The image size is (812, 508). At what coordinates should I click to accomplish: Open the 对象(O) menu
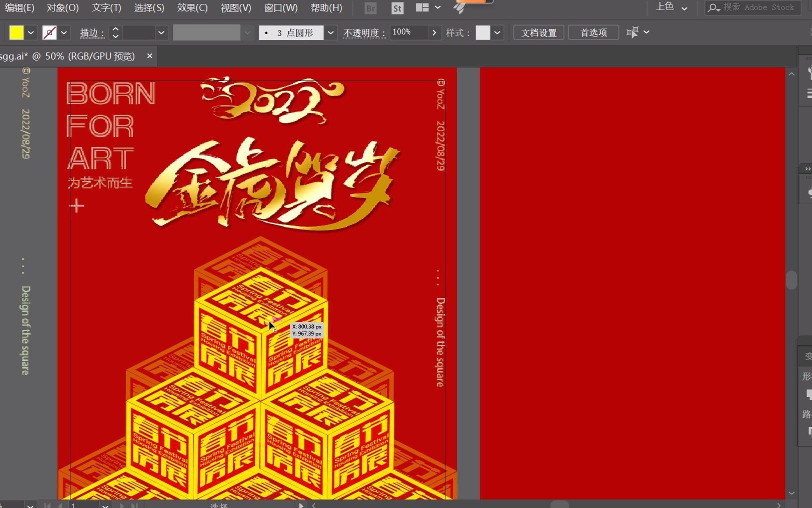point(63,8)
